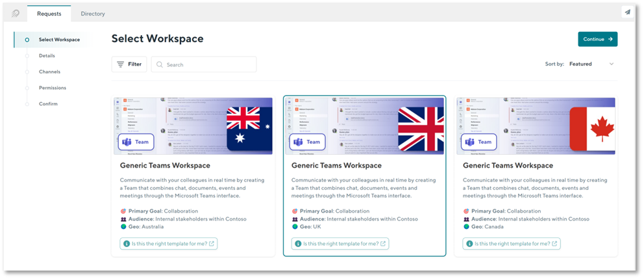Select the Generic Teams Workspace title for Canada
The width and height of the screenshot is (644, 279).
(508, 166)
